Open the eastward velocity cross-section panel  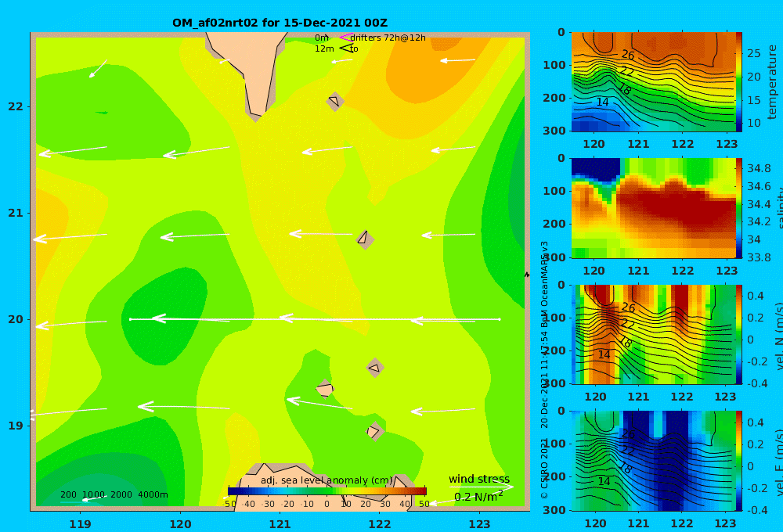(653, 461)
